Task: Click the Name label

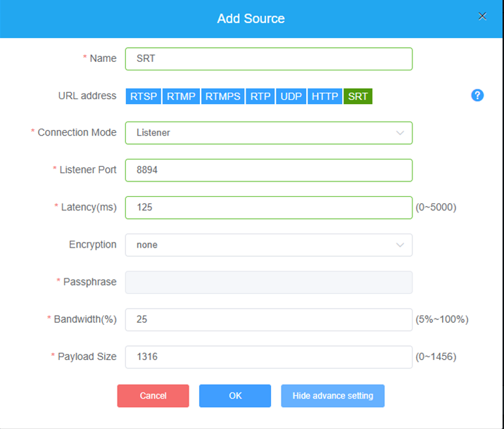Action: (103, 58)
